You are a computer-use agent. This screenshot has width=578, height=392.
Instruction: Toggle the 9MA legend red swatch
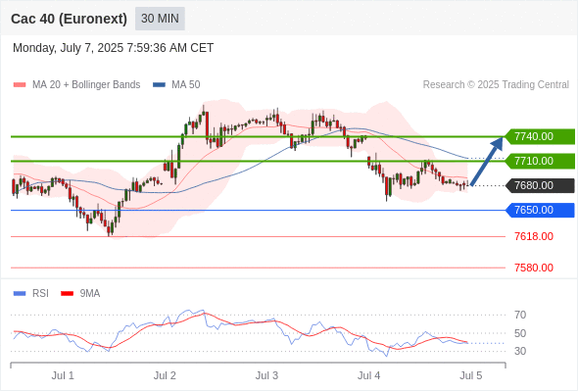click(67, 294)
